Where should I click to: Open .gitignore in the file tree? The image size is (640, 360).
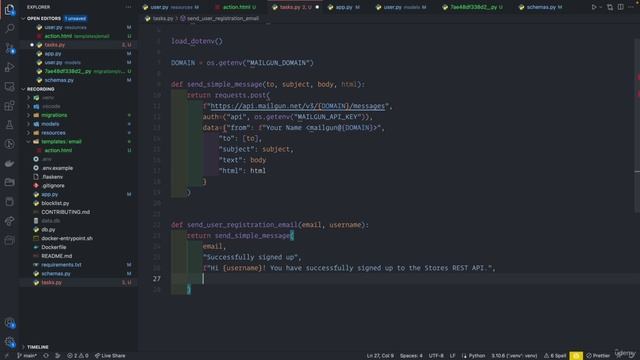coord(53,186)
